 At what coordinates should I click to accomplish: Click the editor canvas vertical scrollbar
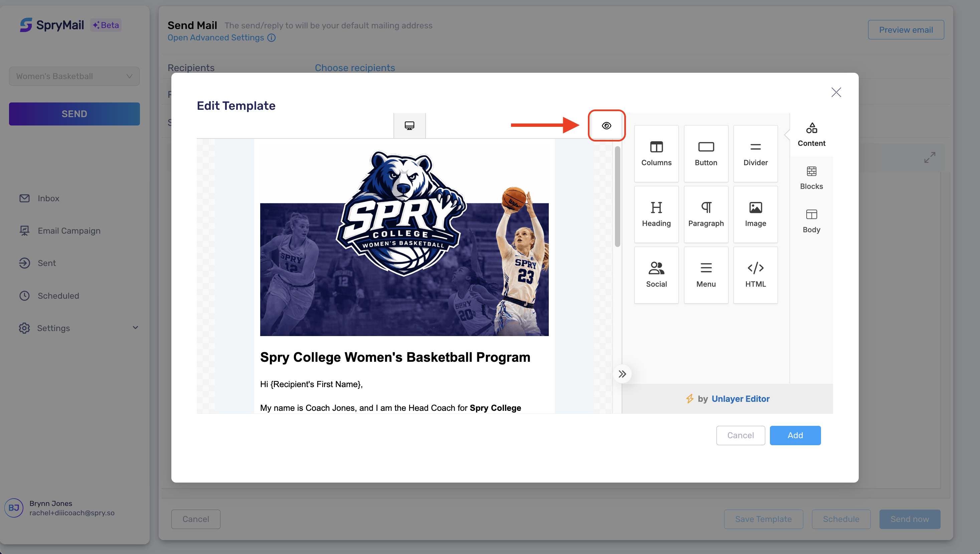point(617,196)
